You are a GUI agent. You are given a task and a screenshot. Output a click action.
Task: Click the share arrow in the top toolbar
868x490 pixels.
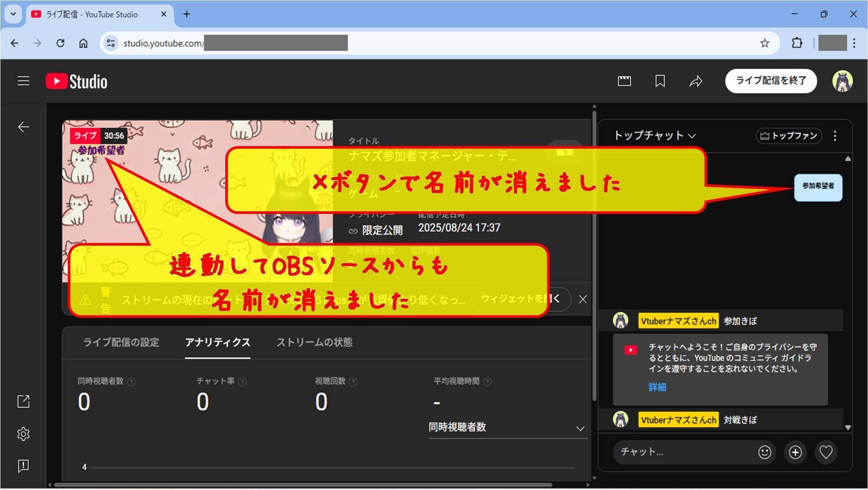(696, 81)
